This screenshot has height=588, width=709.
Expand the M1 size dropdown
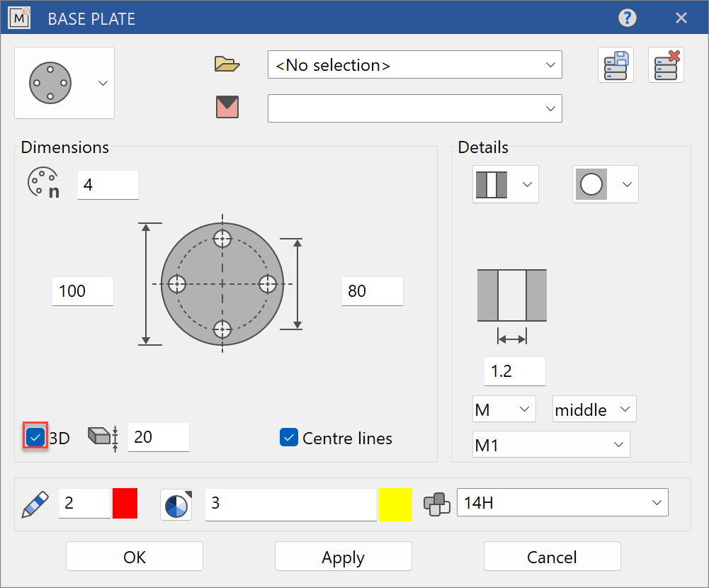point(551,444)
